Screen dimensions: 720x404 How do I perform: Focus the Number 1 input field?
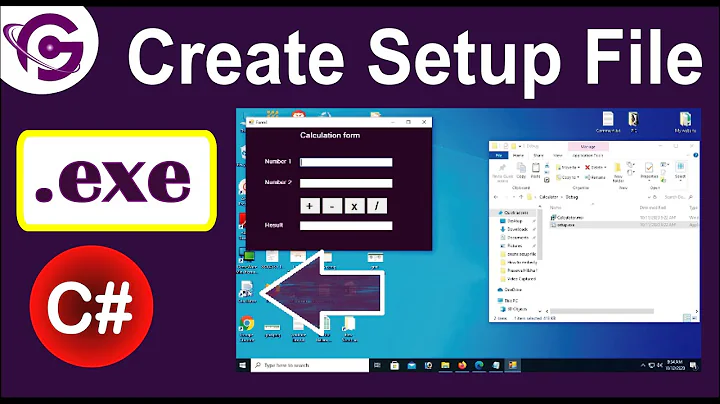click(346, 162)
